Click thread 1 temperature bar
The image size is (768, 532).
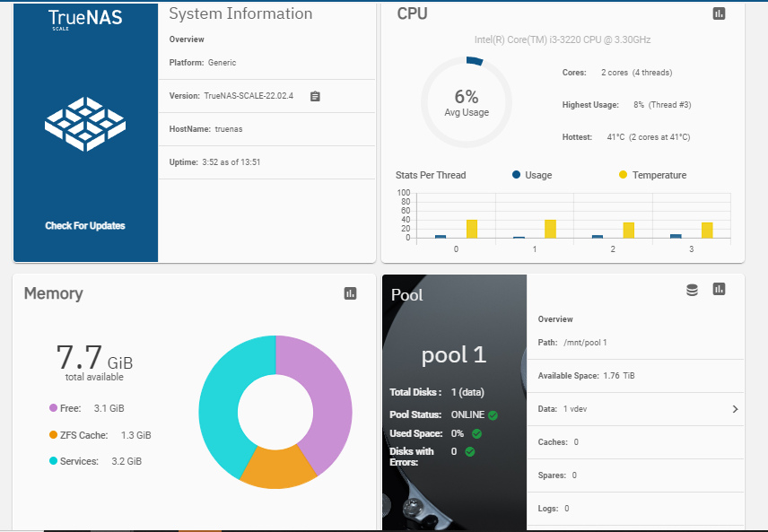point(550,229)
